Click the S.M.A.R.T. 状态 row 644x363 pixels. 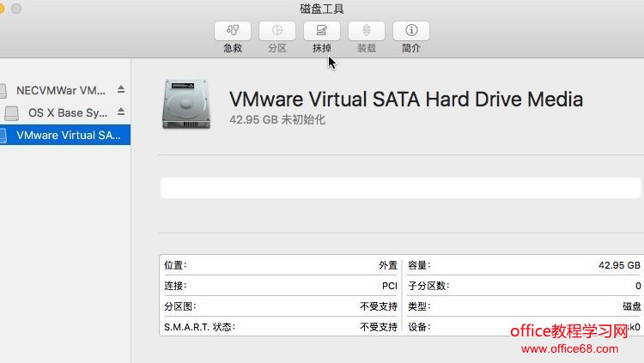point(280,327)
